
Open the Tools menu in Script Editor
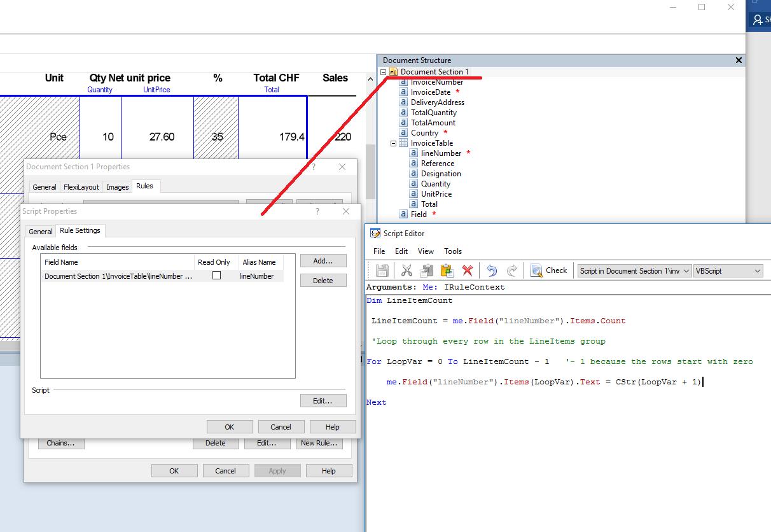[x=453, y=251]
